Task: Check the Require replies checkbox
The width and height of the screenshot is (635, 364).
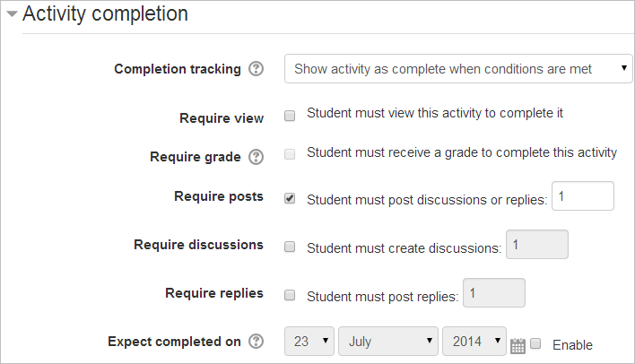Action: 290,295
